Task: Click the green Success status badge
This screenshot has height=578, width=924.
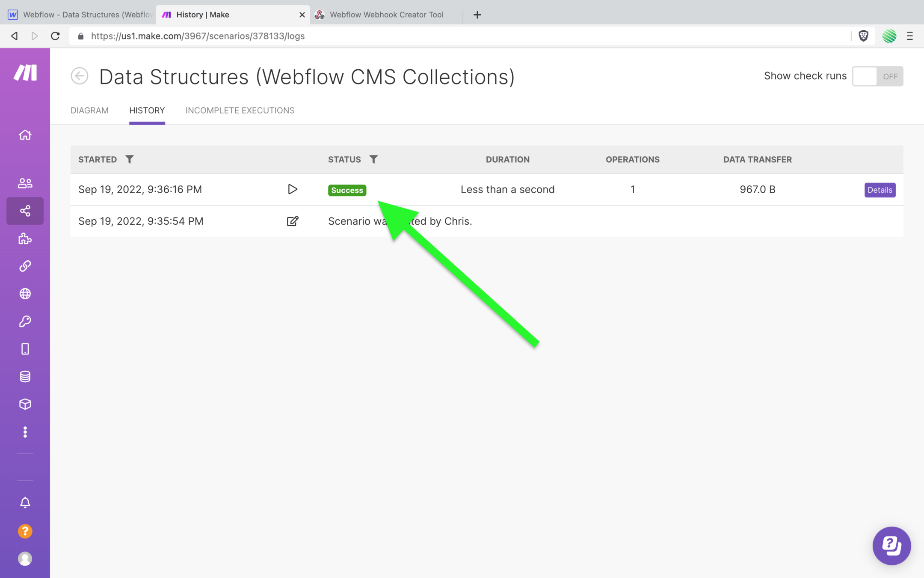Action: pyautogui.click(x=347, y=190)
